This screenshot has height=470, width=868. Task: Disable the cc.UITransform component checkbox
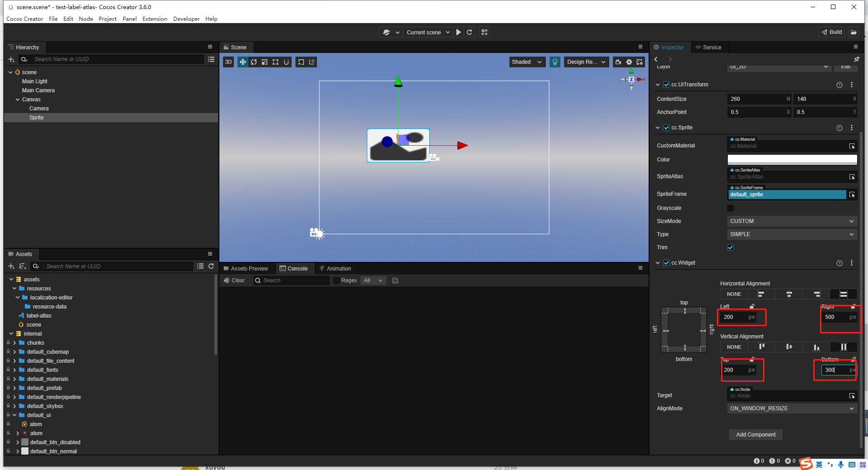(x=666, y=85)
